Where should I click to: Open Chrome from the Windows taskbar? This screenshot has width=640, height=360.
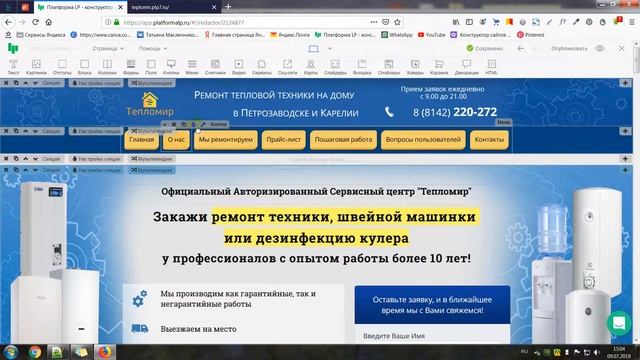tap(35, 352)
